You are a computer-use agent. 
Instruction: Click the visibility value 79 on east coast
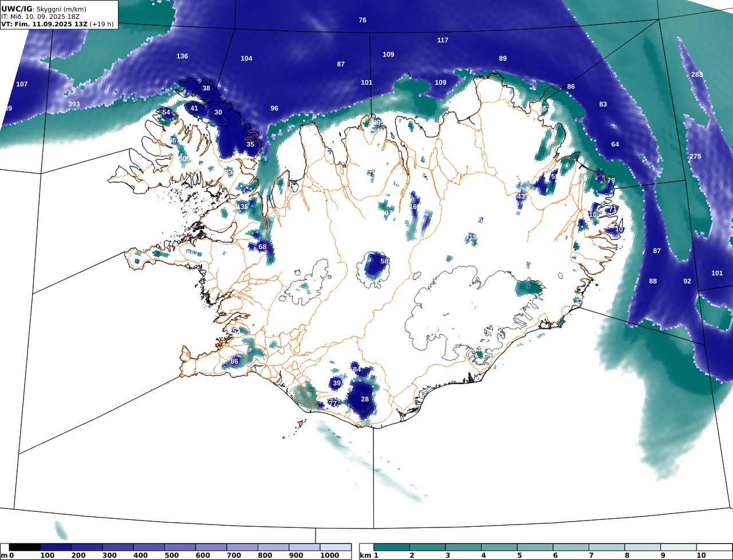tap(611, 180)
